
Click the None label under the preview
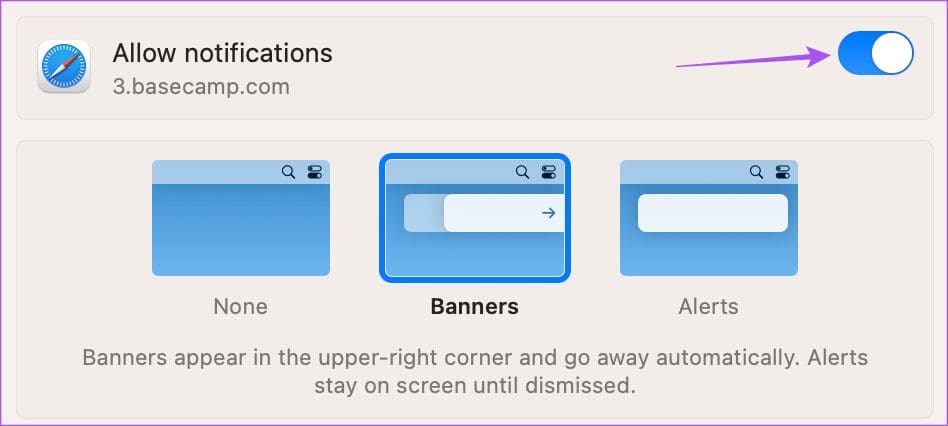(x=241, y=306)
